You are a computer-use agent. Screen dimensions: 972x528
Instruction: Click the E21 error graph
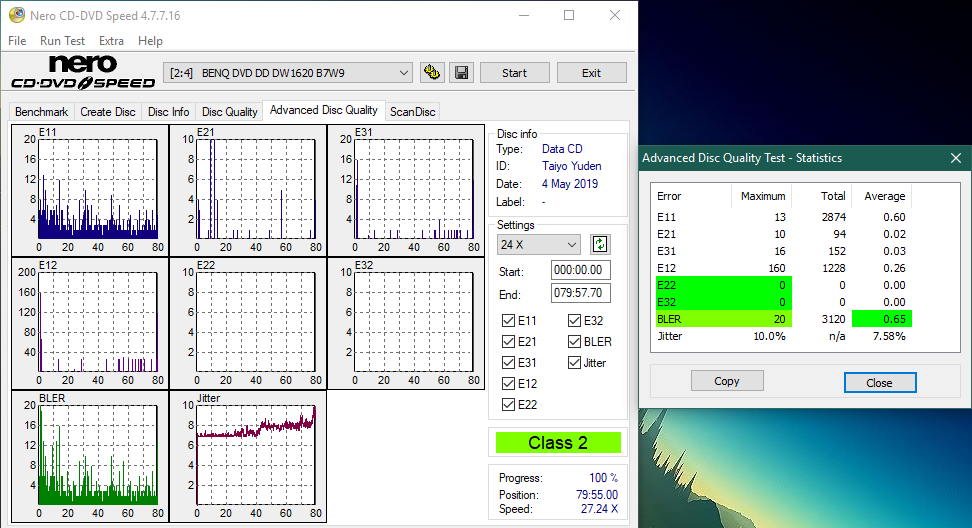pos(248,190)
